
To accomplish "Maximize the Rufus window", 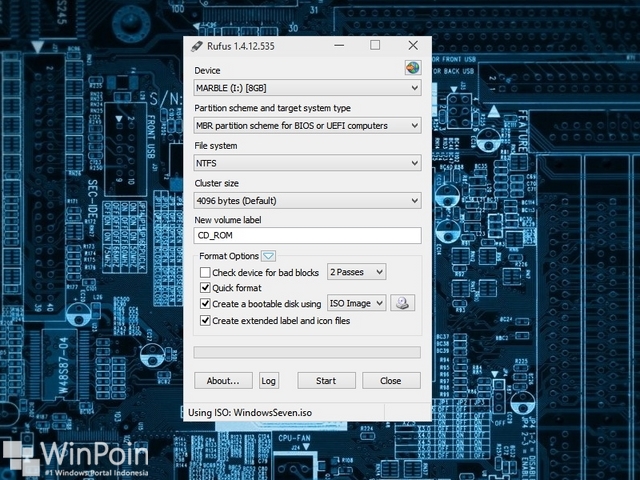I will tap(375, 45).
